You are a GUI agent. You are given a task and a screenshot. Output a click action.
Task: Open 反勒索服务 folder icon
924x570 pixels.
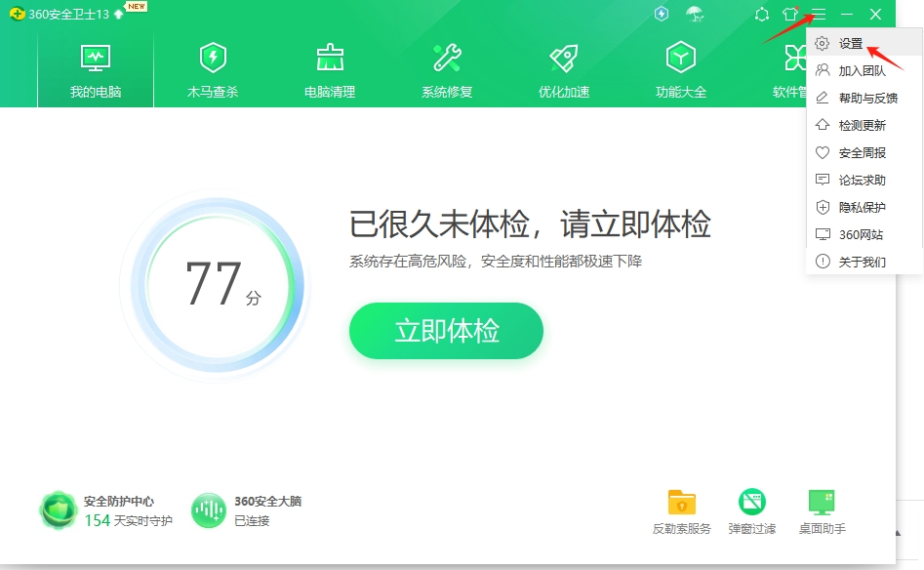(x=682, y=503)
